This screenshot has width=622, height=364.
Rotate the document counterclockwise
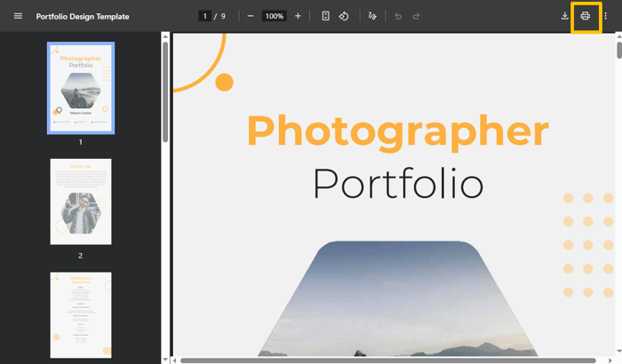click(x=344, y=16)
